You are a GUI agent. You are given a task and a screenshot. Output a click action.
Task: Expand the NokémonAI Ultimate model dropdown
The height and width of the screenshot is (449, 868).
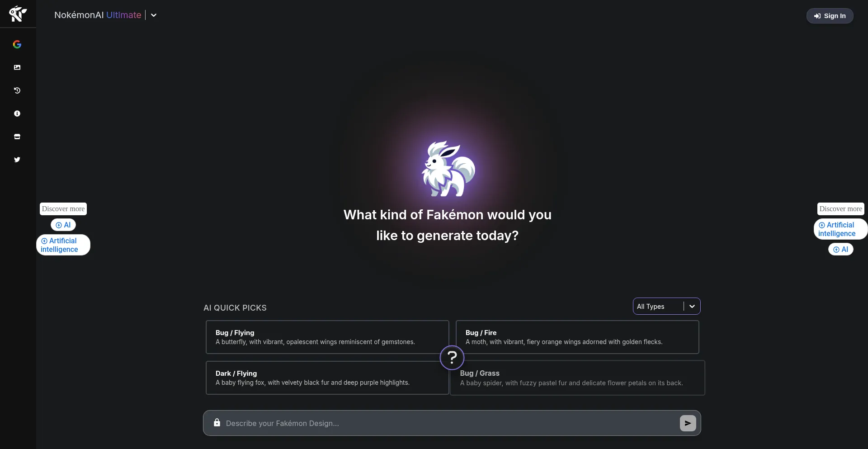coord(154,15)
